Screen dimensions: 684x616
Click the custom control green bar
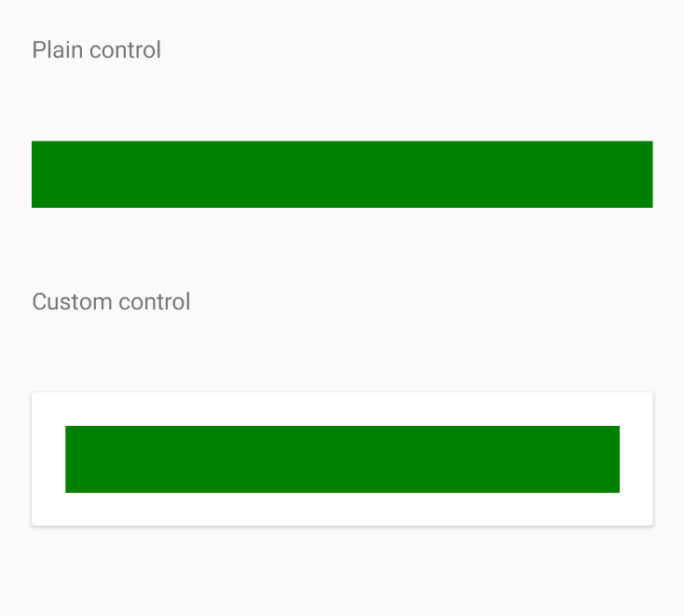point(342,459)
